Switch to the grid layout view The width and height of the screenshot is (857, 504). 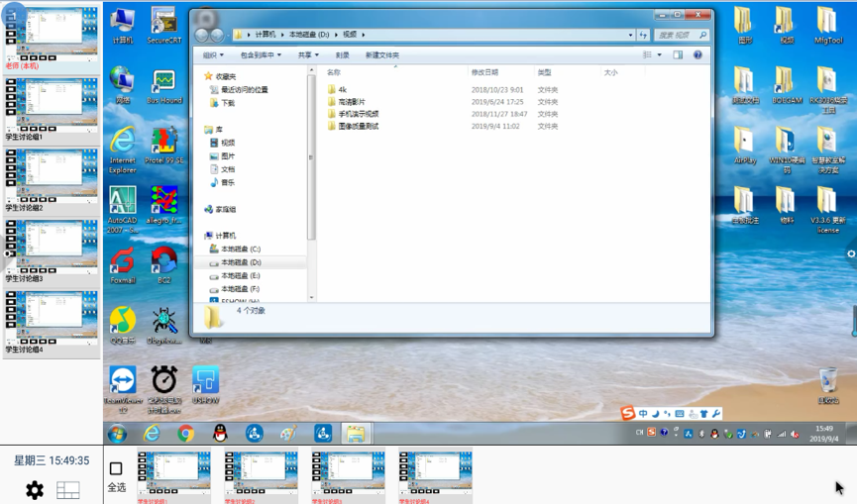tap(67, 490)
